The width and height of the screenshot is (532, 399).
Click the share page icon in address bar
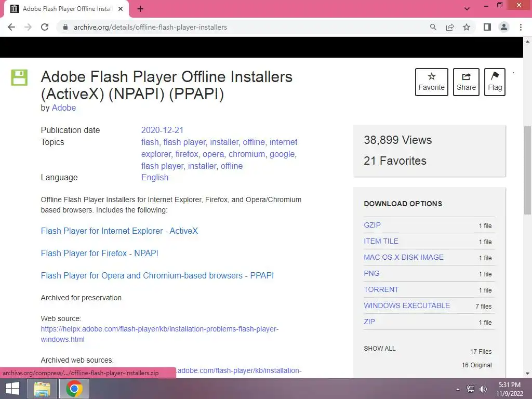450,27
